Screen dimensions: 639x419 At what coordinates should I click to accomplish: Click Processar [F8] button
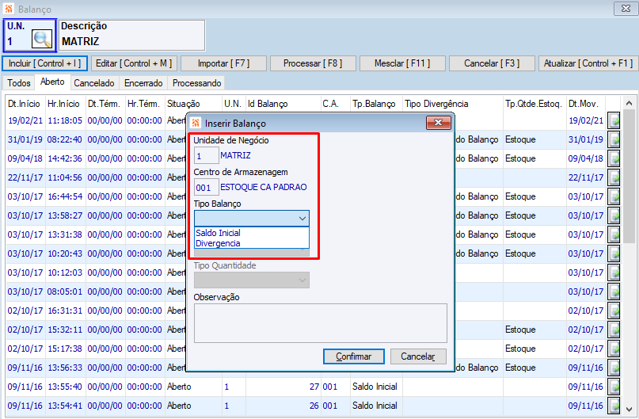tap(313, 64)
